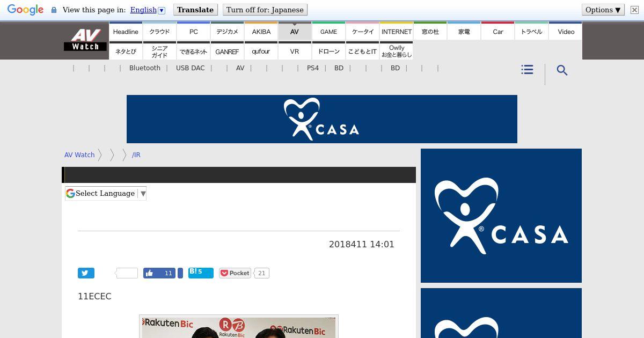Open the ドローン tab
This screenshot has width=644, height=338.
(328, 52)
